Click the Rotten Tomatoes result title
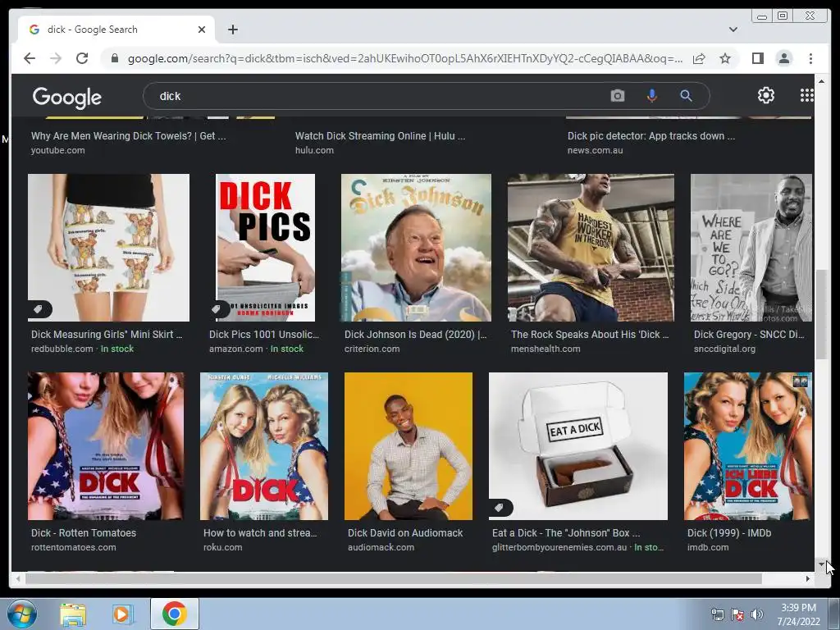The width and height of the screenshot is (840, 630). click(x=84, y=533)
